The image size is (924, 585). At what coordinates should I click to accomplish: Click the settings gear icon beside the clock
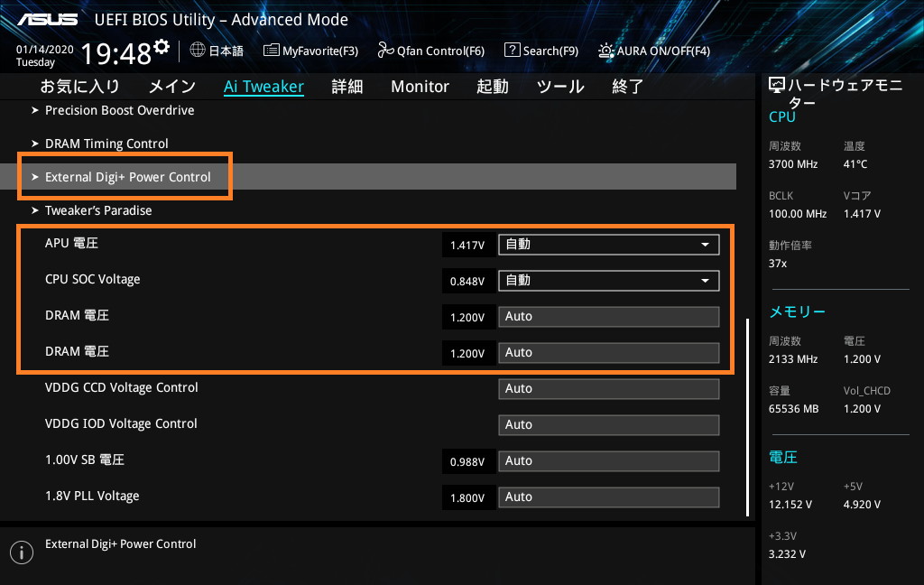point(162,47)
